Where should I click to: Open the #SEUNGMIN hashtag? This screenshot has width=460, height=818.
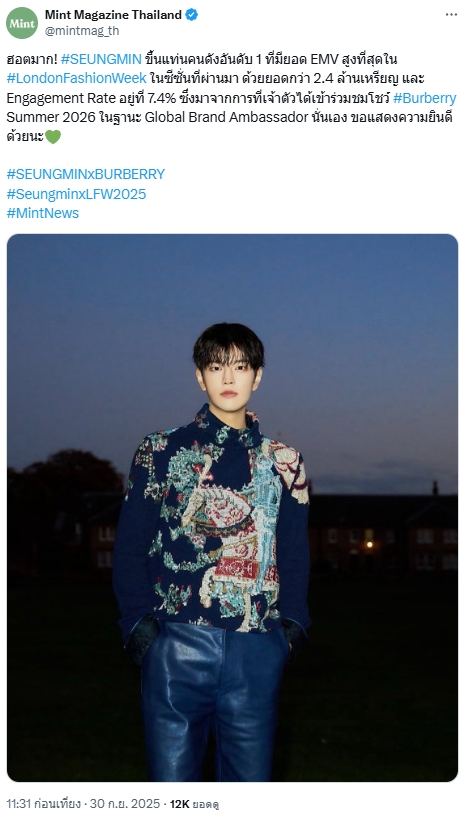tap(101, 59)
